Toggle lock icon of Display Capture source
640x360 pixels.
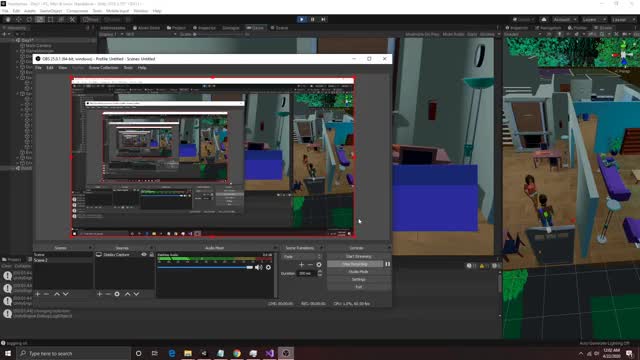coord(151,255)
